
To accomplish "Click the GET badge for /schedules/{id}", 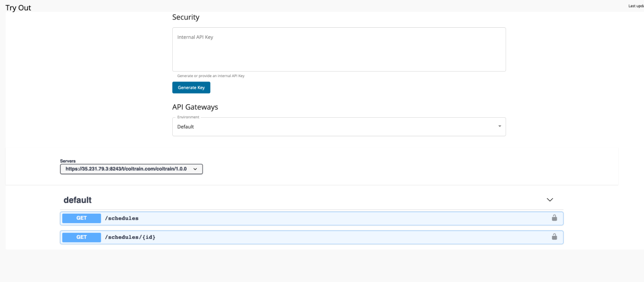I will [x=82, y=237].
